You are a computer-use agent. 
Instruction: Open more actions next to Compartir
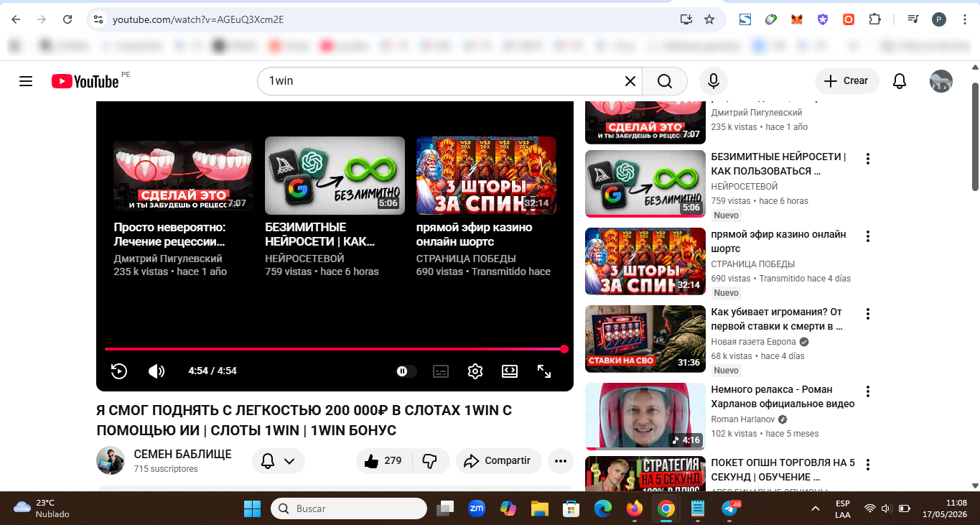click(560, 461)
